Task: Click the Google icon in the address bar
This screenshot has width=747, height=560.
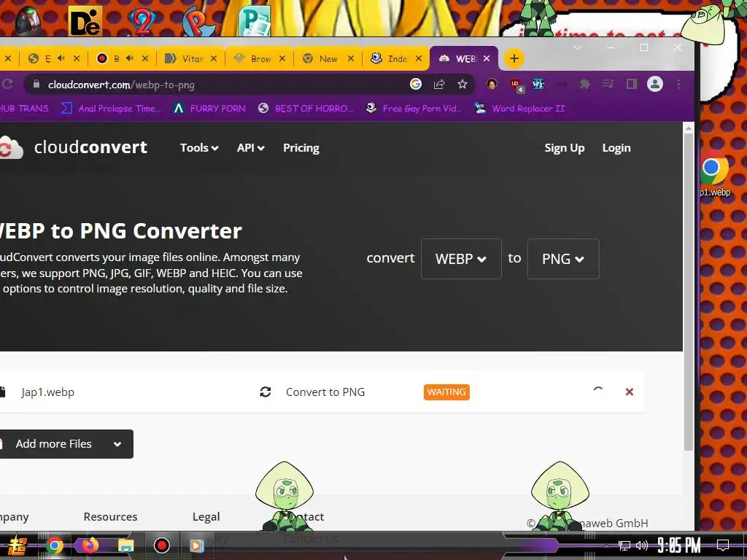Action: click(415, 85)
